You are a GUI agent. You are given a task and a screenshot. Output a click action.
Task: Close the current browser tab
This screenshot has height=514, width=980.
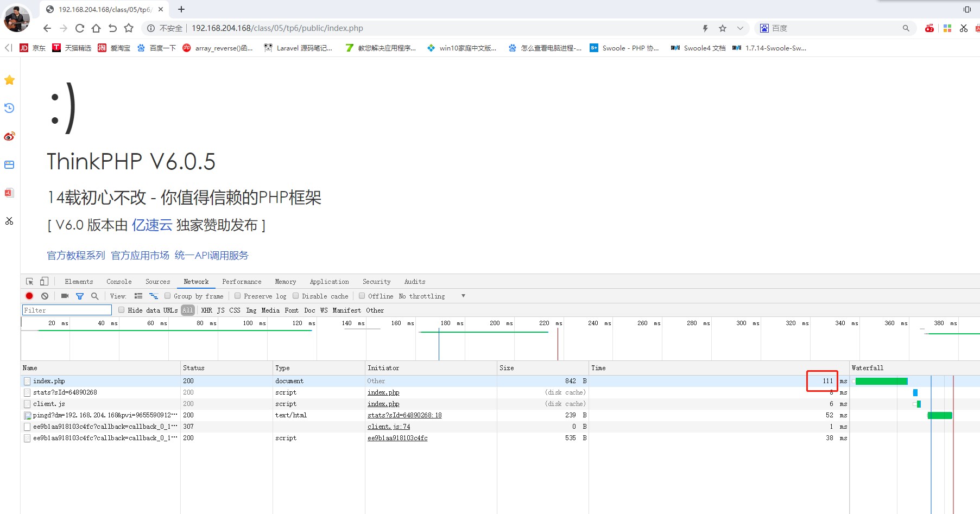click(161, 9)
